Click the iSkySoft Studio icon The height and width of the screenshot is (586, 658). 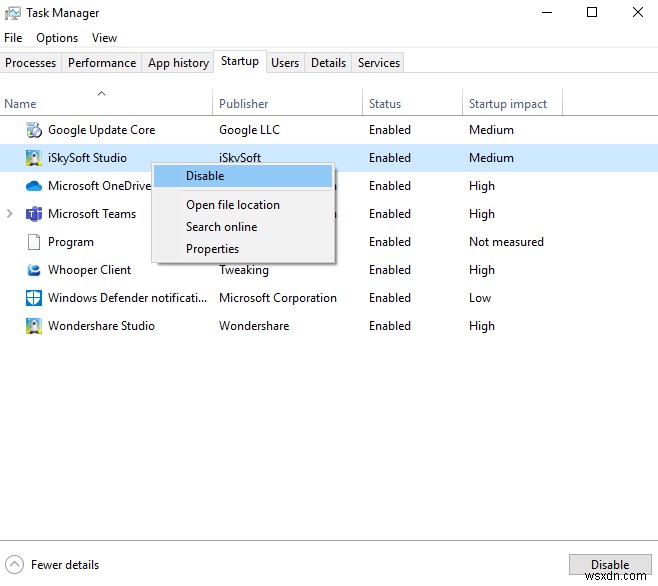click(34, 158)
